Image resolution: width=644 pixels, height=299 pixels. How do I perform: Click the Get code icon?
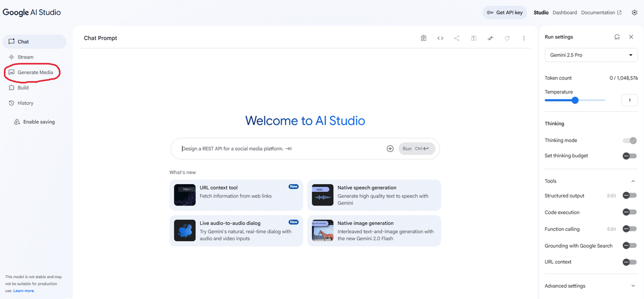(x=440, y=38)
